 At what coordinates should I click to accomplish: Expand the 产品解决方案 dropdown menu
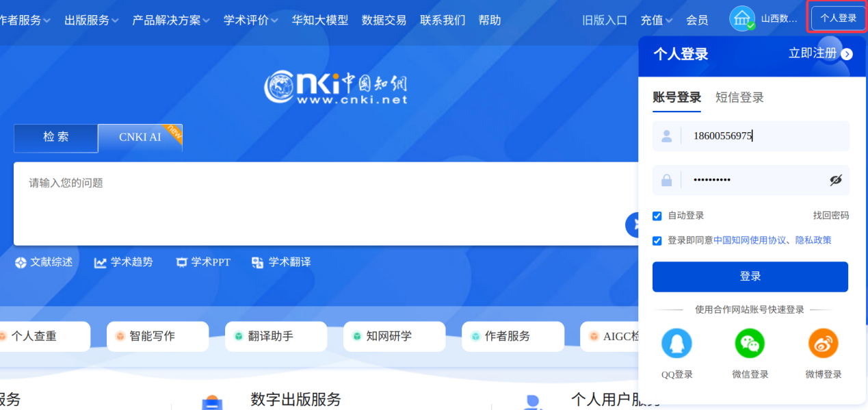pyautogui.click(x=171, y=21)
